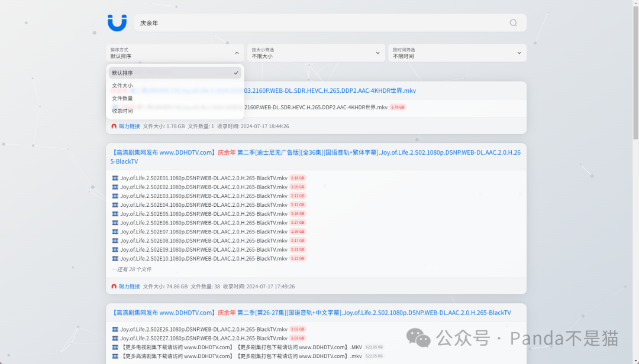
Task: Select file name Joy.of.Life.2.S02E10.1080p
Action: 204,259
